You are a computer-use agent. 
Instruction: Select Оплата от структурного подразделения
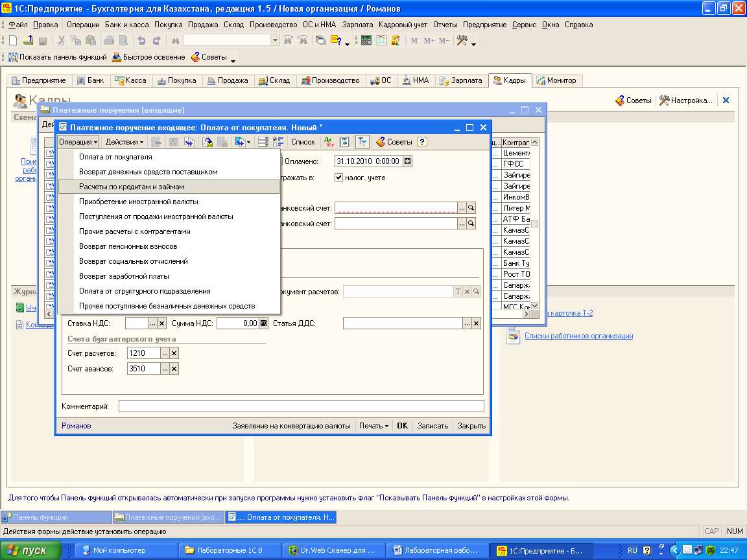[x=169, y=291]
